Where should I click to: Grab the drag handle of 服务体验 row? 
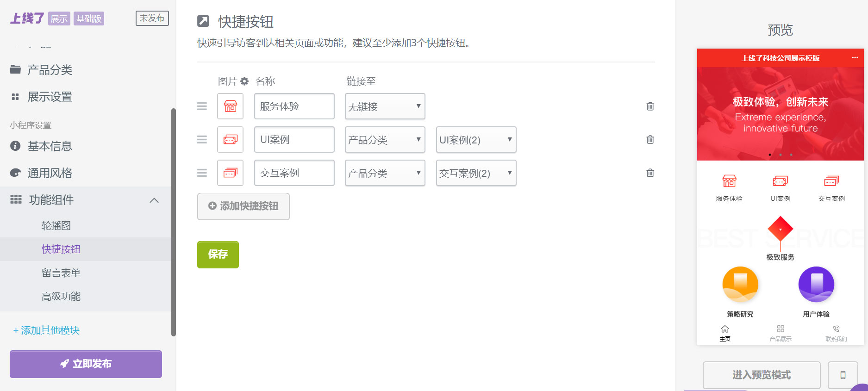[202, 106]
